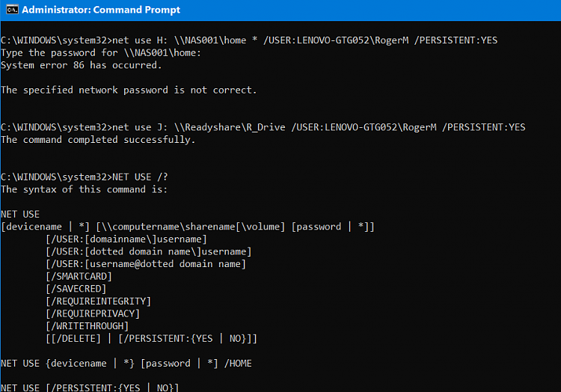Viewport: 561px width, 392px height.
Task: Click the [/SMARTCARD] option text
Action: coord(79,277)
